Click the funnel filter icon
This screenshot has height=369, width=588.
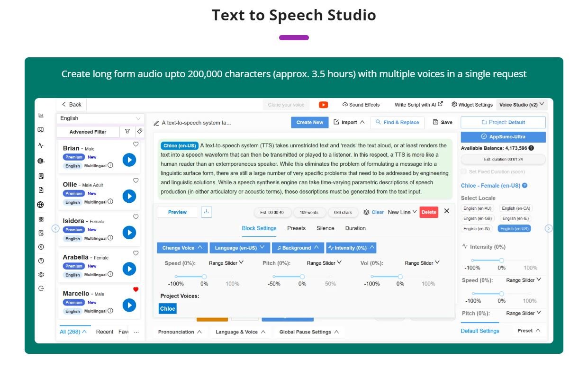click(127, 132)
